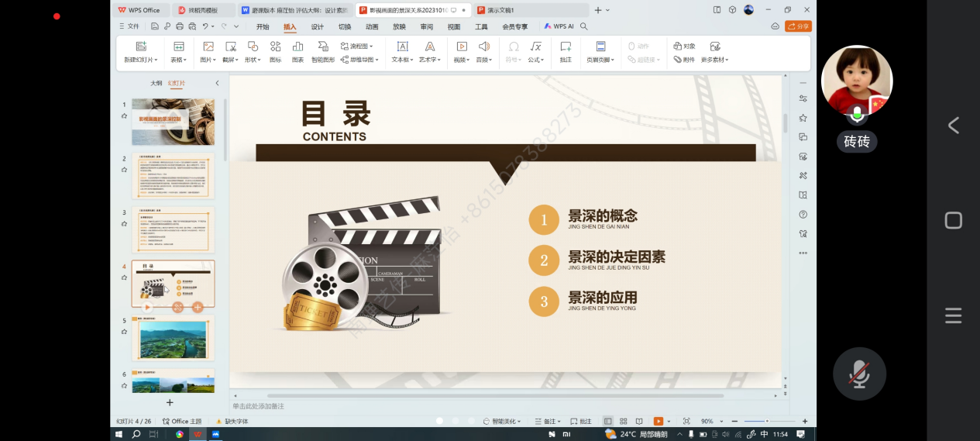The width and height of the screenshot is (980, 441).
Task: Switch to slide sorter view in status bar
Action: [x=624, y=422]
